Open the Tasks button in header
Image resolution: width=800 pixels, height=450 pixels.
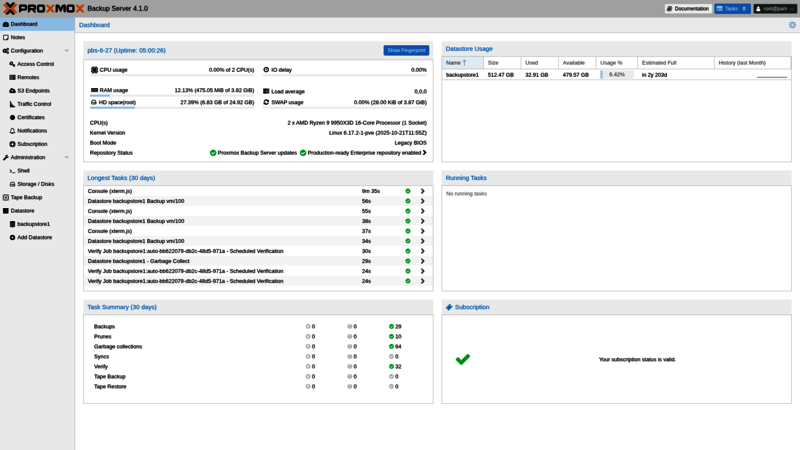(x=732, y=9)
